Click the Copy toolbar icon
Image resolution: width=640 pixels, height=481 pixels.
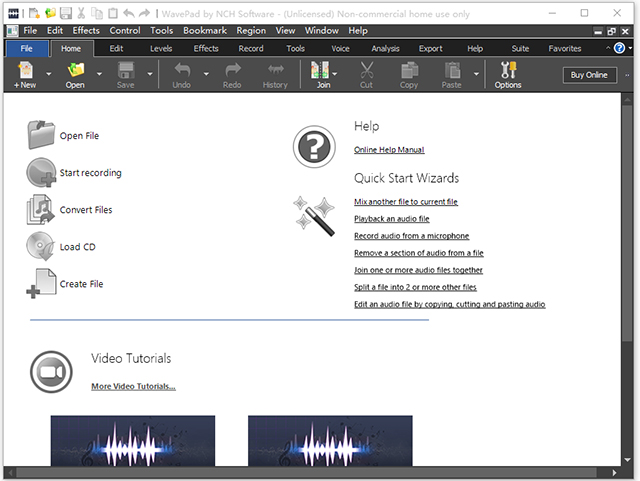tap(409, 70)
